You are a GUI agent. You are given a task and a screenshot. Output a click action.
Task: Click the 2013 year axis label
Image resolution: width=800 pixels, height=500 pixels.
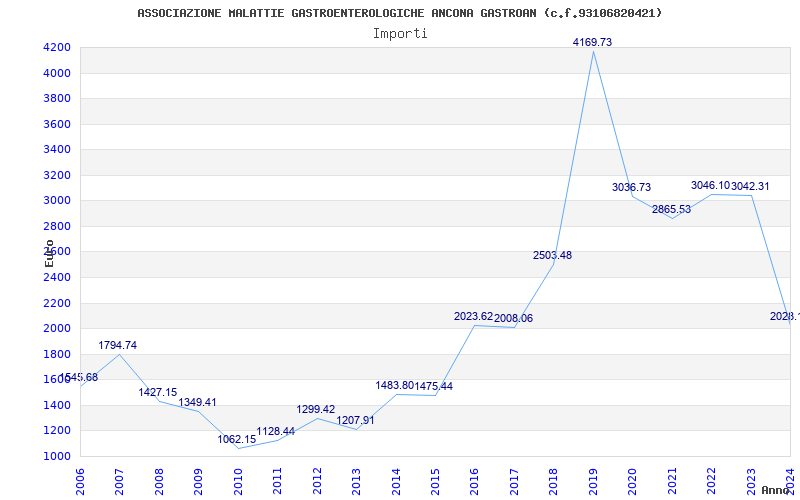[357, 482]
